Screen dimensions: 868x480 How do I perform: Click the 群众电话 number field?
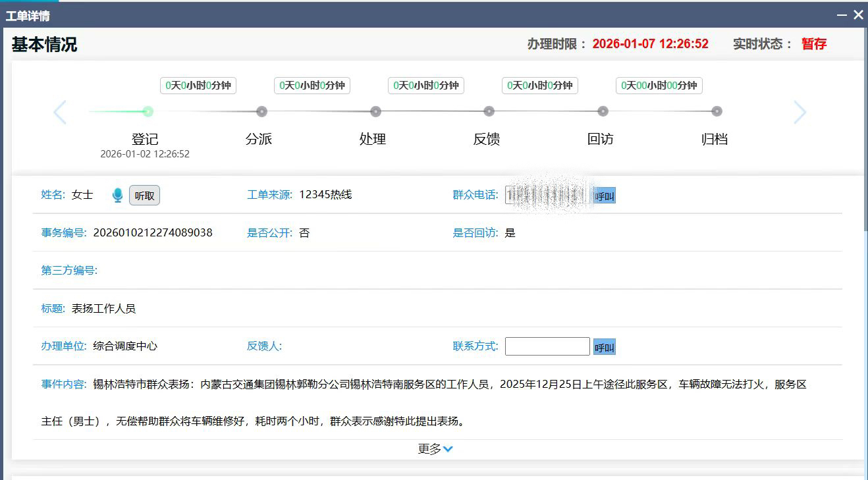547,196
